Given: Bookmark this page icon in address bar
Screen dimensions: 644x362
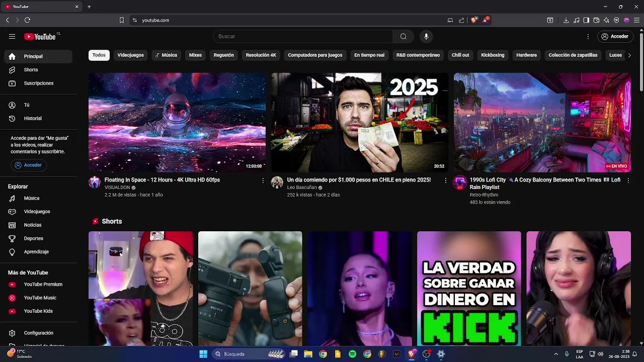Looking at the screenshot, I should click(x=121, y=20).
